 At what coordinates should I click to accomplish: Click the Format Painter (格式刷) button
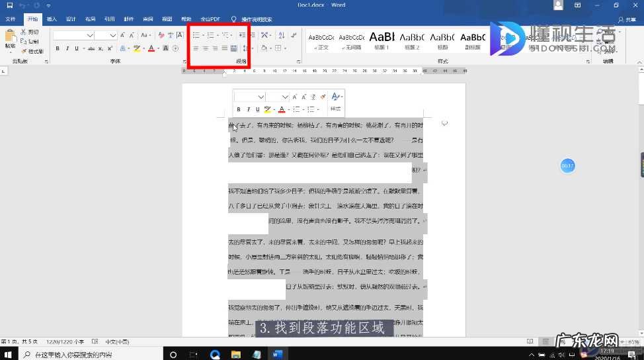point(32,52)
